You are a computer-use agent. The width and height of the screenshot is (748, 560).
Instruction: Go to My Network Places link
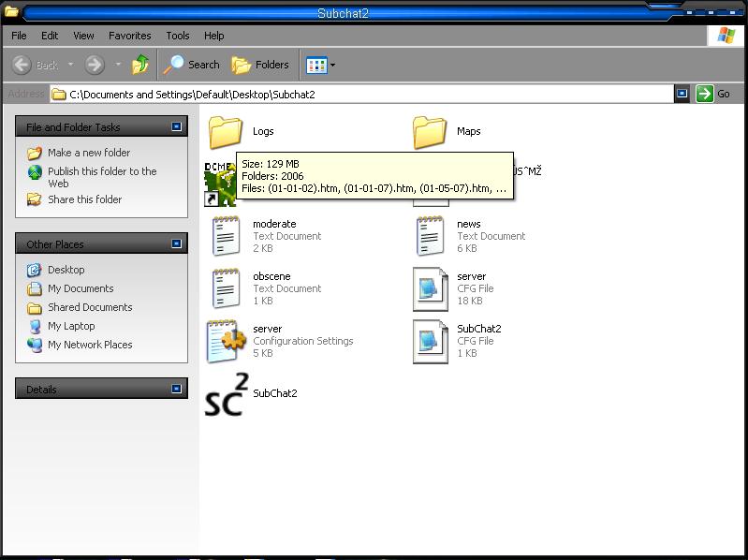(90, 345)
